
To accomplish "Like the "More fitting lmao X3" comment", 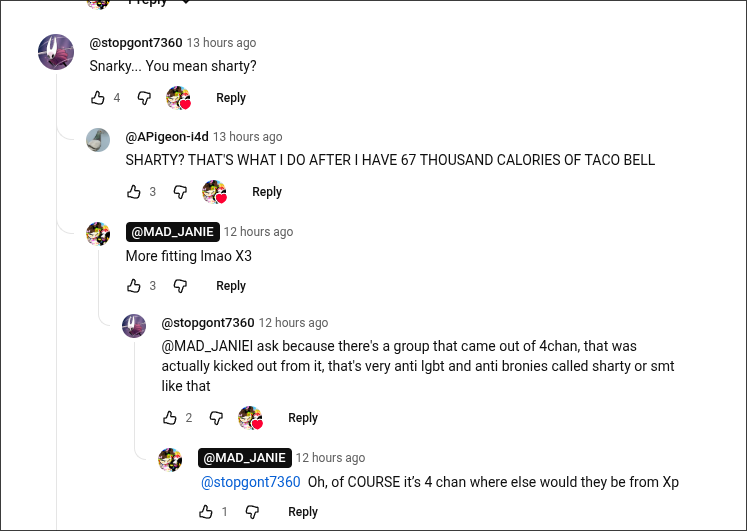I will [134, 286].
